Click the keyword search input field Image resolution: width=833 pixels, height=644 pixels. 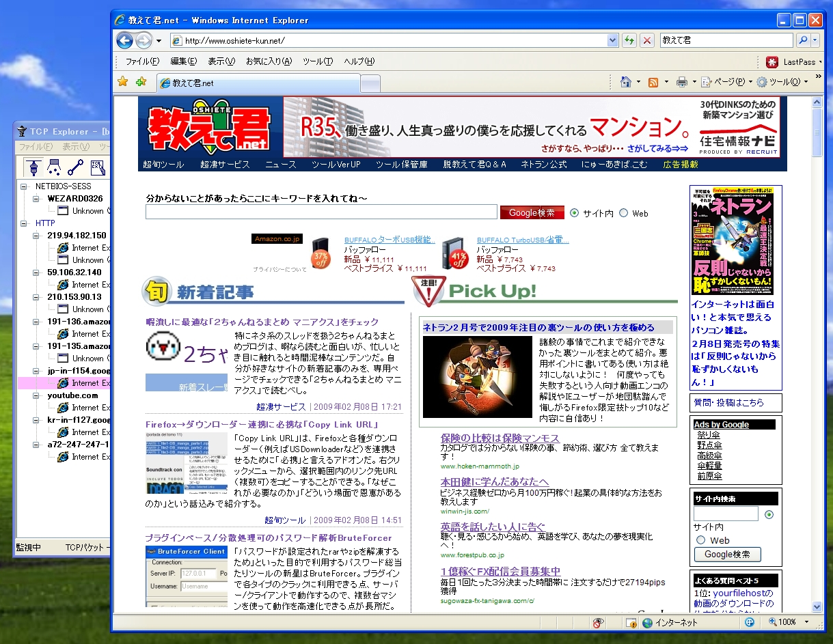pyautogui.click(x=321, y=212)
